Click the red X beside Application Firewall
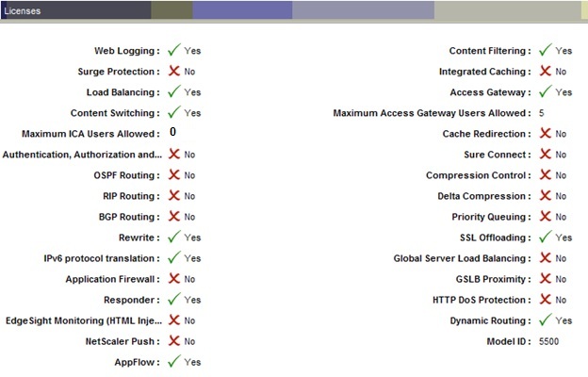Screen dimensions: 588x377 pos(173,279)
